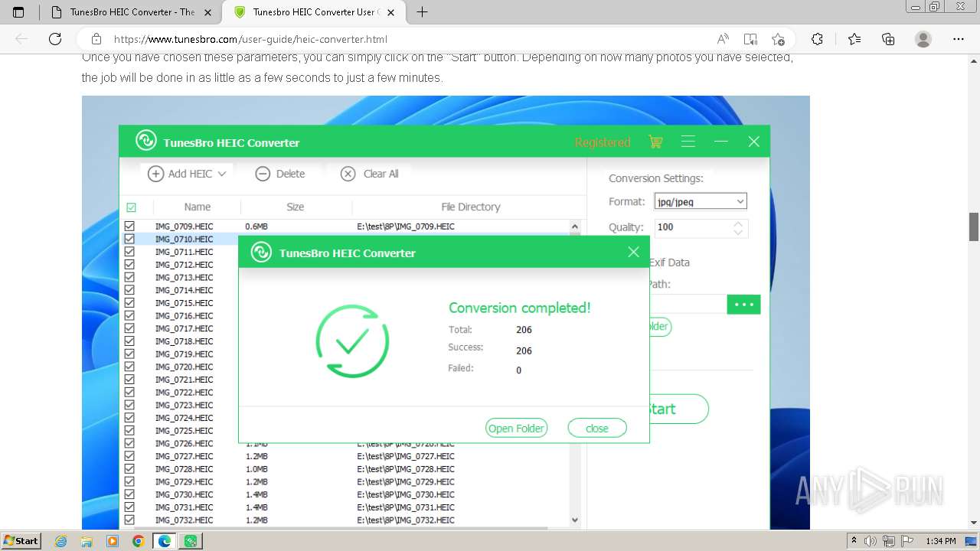Open the tab actions menu icon
Screen dimensions: 980x551
point(18,12)
